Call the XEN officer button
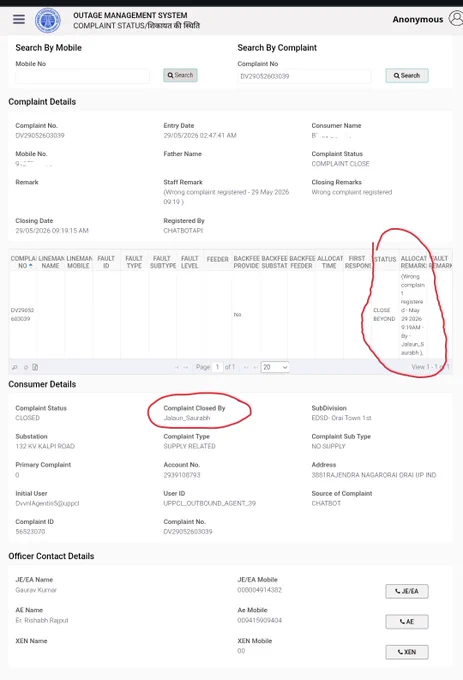 coord(407,652)
